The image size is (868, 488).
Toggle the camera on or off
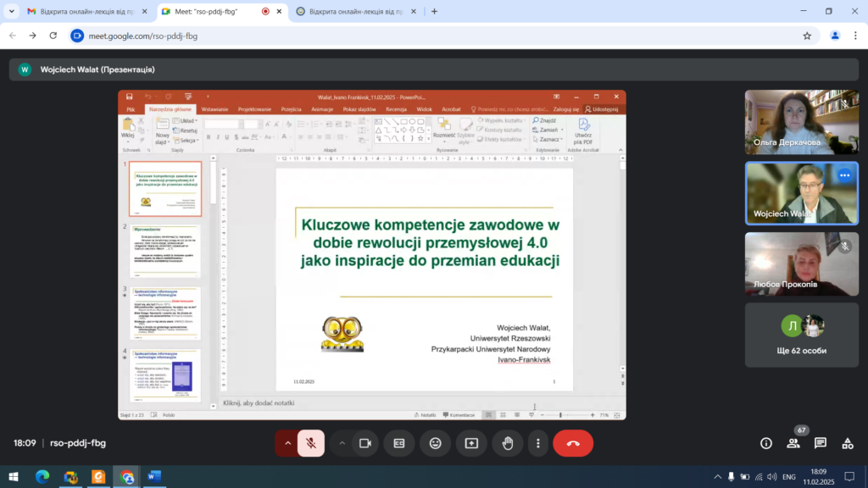pos(365,443)
